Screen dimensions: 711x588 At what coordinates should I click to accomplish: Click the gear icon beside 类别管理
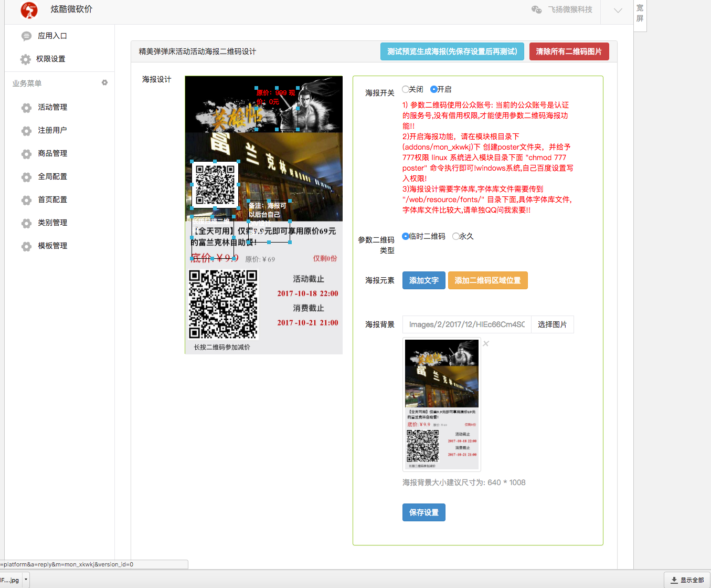[26, 223]
